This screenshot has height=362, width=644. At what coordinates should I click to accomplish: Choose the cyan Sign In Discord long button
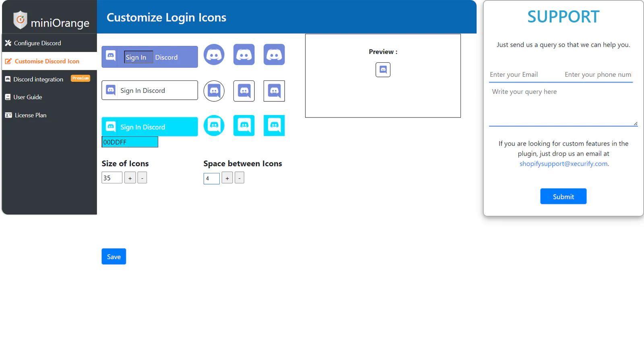pos(150,127)
